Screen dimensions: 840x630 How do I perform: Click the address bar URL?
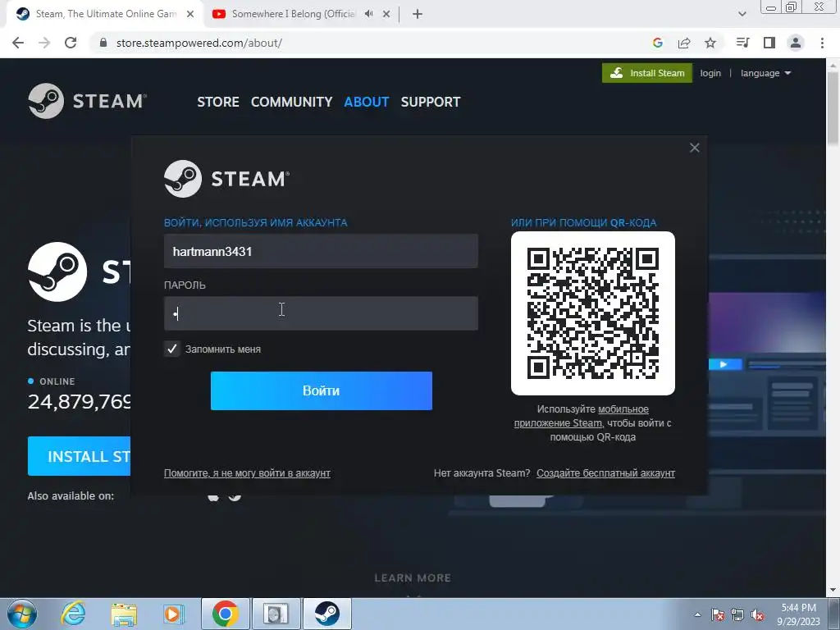point(199,43)
